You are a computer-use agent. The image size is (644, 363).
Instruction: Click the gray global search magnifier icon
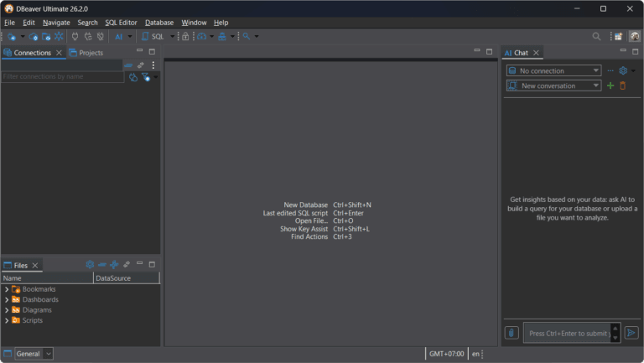tap(596, 37)
